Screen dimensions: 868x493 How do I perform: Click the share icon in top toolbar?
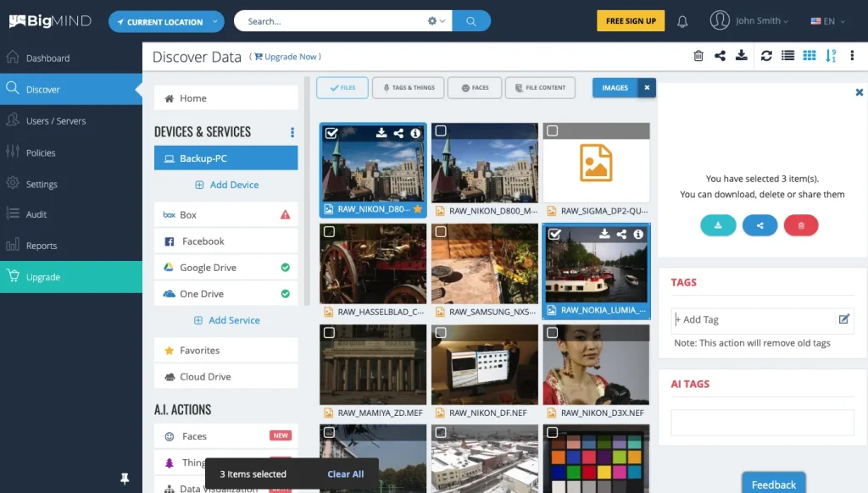[x=720, y=56]
